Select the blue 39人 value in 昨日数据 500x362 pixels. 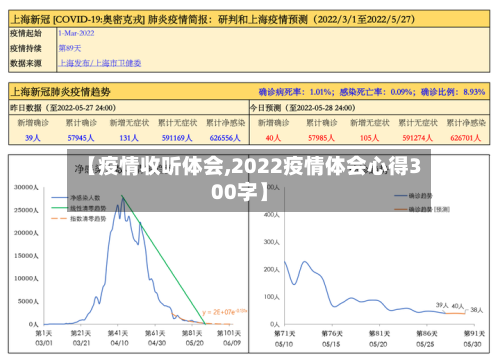pyautogui.click(x=33, y=138)
